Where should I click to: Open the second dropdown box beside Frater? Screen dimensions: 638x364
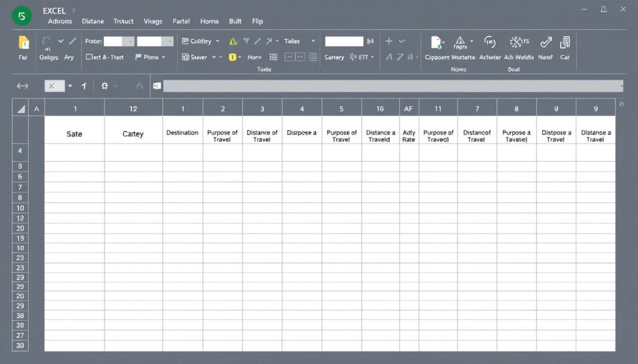click(155, 41)
